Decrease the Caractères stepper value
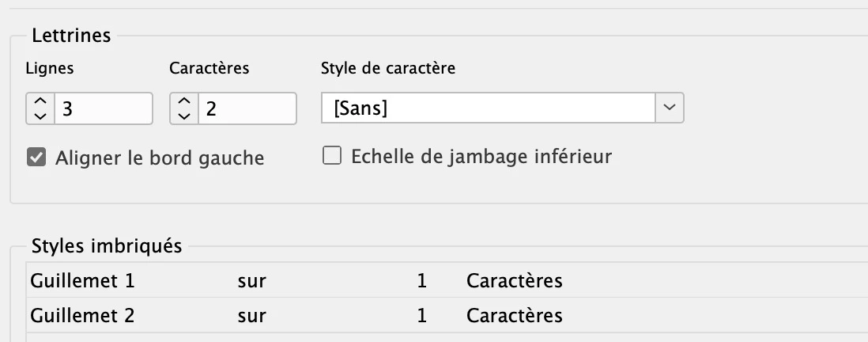Image resolution: width=868 pixels, height=342 pixels. tap(183, 116)
